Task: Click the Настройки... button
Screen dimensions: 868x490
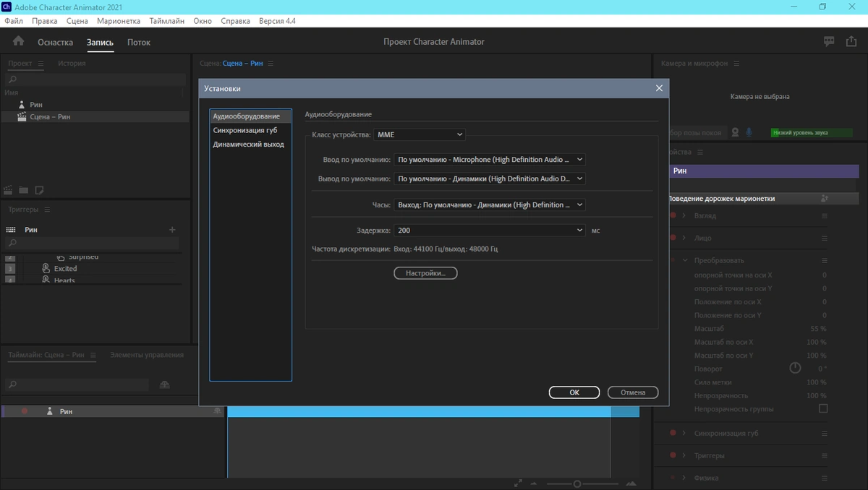Action: coord(425,273)
